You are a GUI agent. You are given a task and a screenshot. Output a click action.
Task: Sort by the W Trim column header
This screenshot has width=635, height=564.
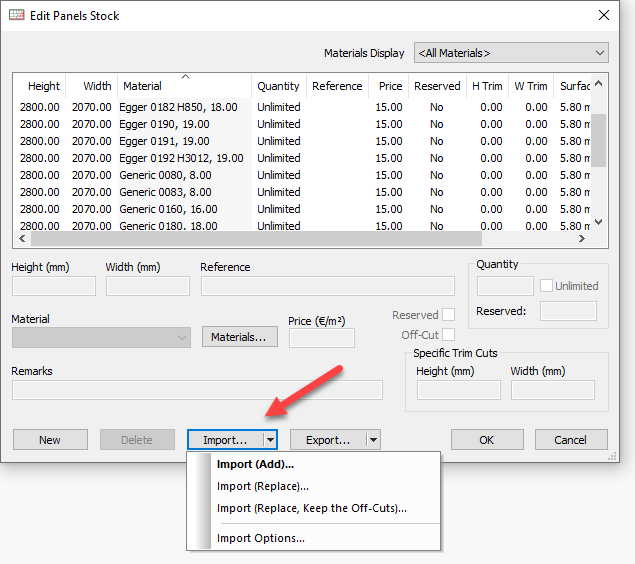[x=531, y=86]
